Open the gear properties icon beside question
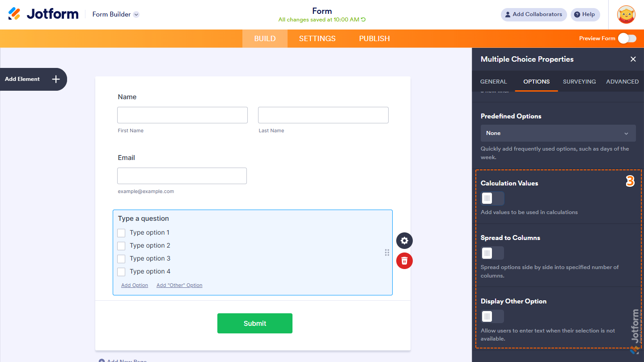This screenshot has height=362, width=644. click(404, 241)
